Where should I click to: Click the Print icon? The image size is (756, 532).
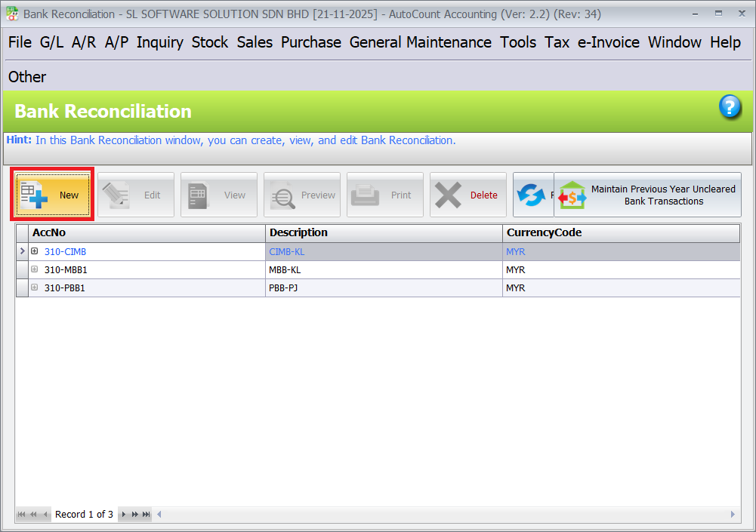point(384,194)
